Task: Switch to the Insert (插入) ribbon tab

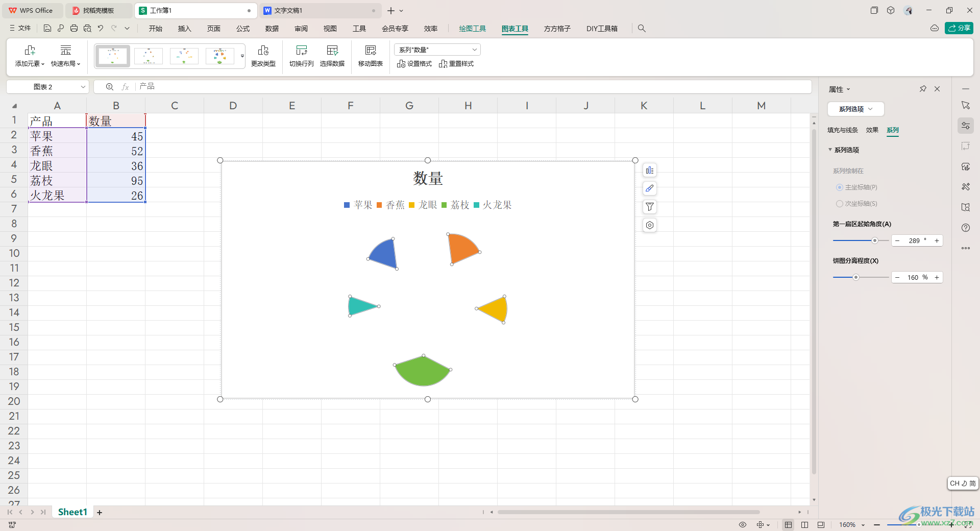Action: (184, 29)
